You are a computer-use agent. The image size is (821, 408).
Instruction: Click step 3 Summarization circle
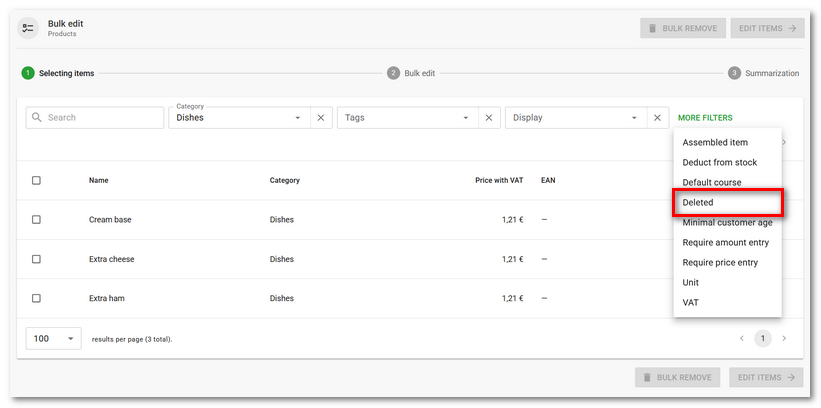[x=735, y=73]
